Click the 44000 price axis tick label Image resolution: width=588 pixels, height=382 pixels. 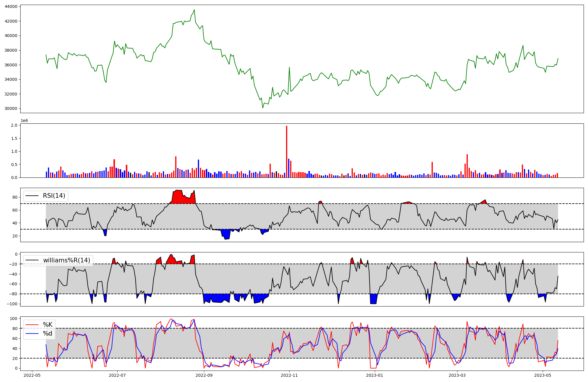(11, 6)
